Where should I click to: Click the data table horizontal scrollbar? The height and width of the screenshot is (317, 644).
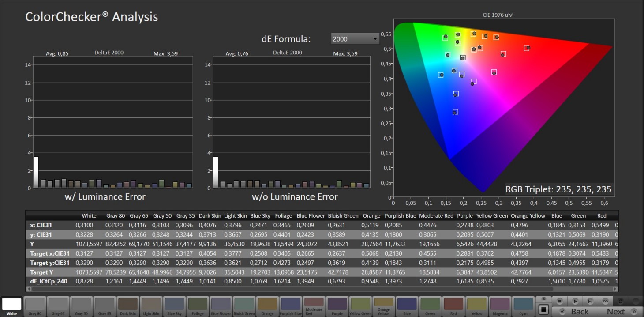[322, 289]
